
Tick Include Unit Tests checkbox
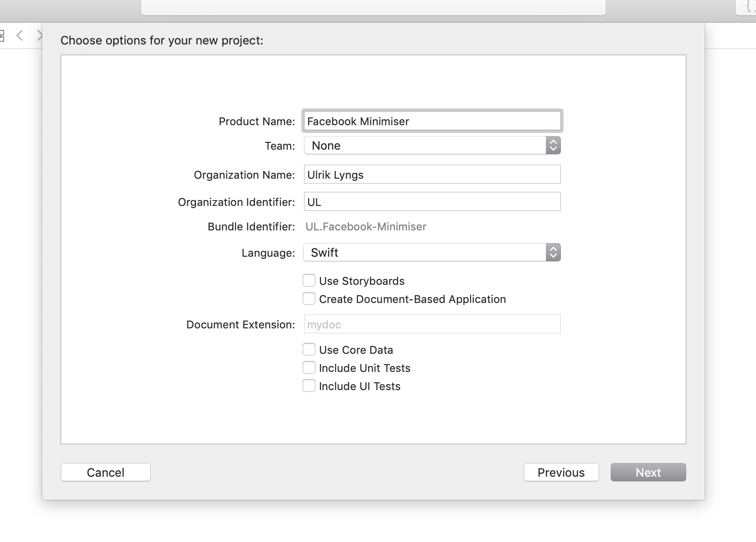point(309,368)
